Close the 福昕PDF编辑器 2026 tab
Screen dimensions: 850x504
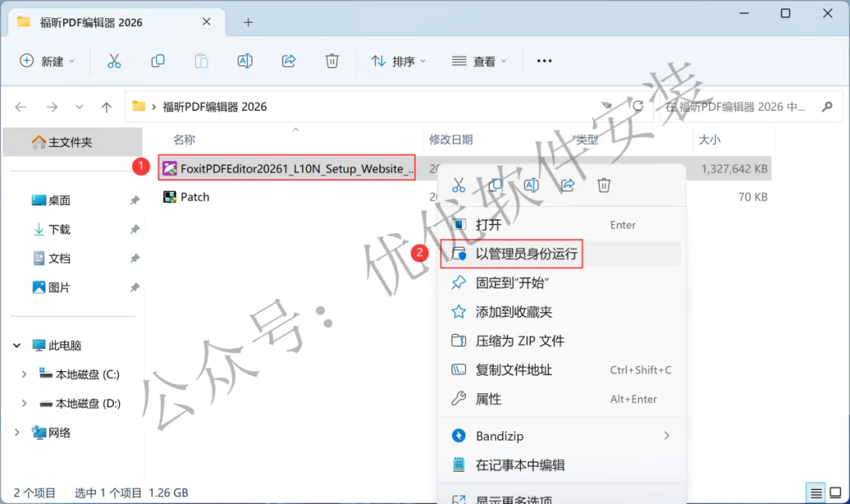tap(206, 22)
